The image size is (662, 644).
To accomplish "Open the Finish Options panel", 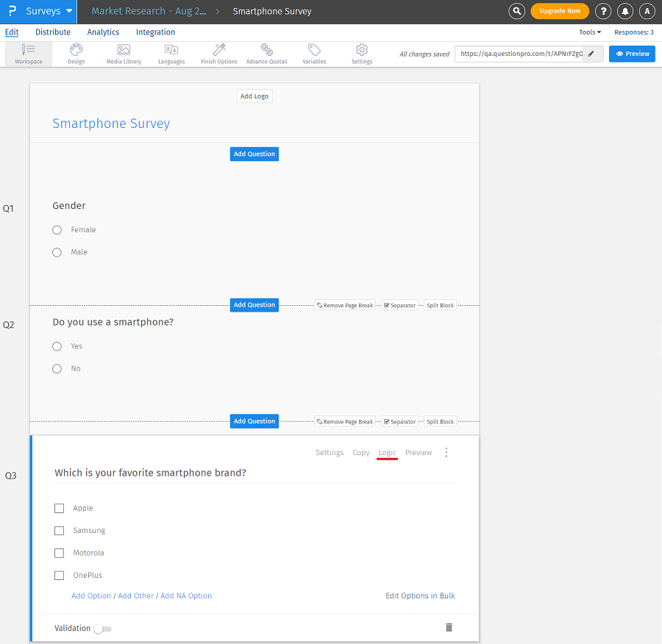I will coord(218,54).
